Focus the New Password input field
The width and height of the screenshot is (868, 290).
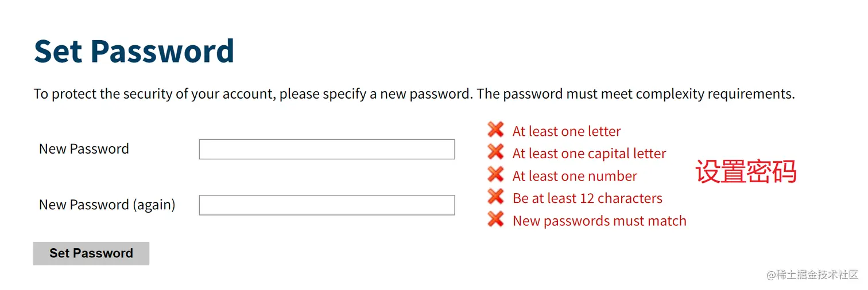[327, 149]
